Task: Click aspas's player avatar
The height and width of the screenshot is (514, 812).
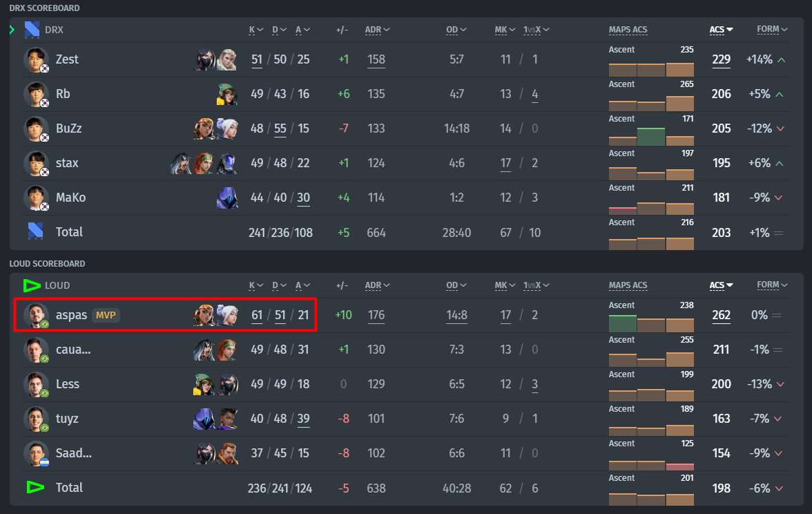Action: [36, 315]
